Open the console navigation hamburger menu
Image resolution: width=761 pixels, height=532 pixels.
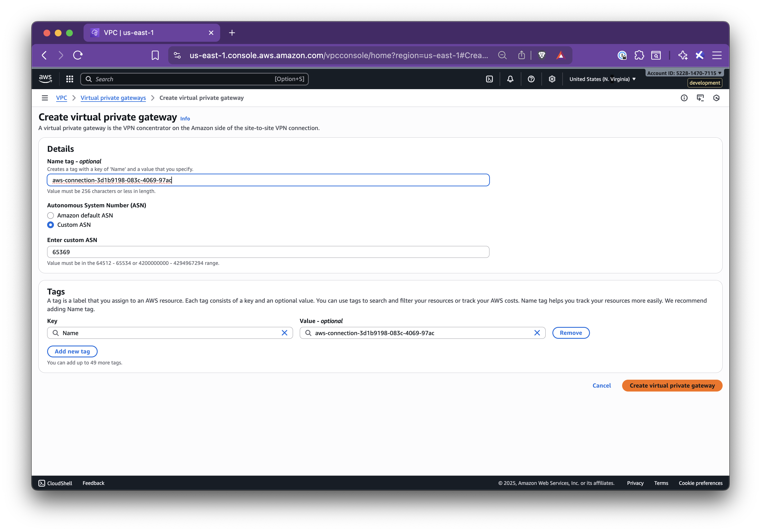45,98
